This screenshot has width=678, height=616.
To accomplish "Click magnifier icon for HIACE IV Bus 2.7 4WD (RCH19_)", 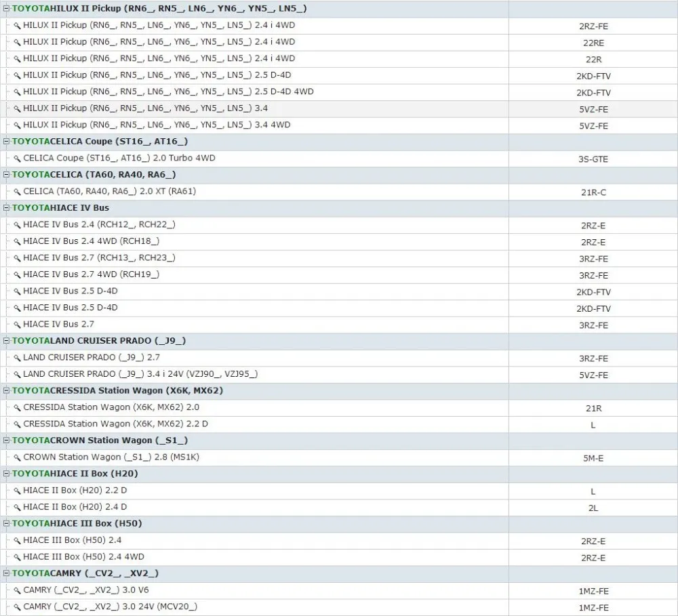I will 17,275.
